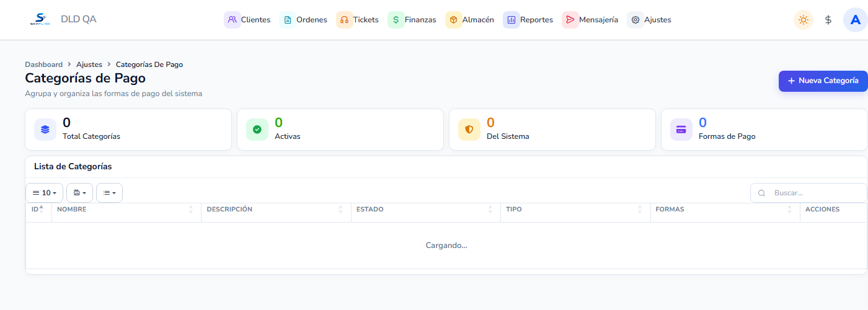This screenshot has height=310, width=868.
Task: Focus the Buscar search field
Action: [808, 193]
